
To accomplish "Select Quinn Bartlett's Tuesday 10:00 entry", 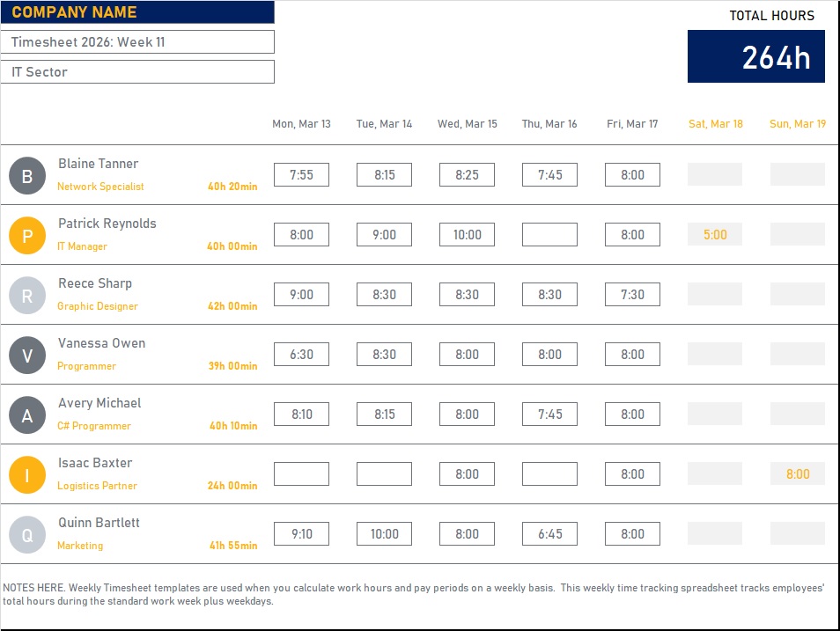I will click(x=384, y=534).
